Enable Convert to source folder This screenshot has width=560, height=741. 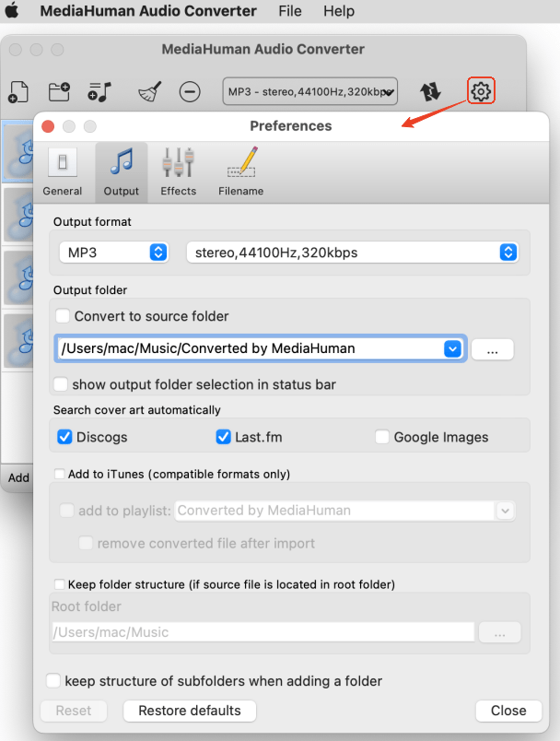(x=63, y=316)
